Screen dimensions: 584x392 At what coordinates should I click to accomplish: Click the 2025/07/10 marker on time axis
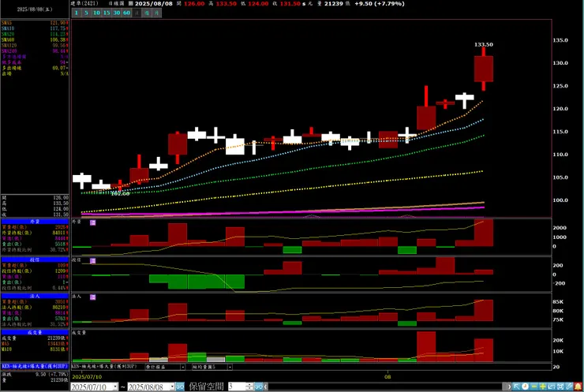point(87,377)
